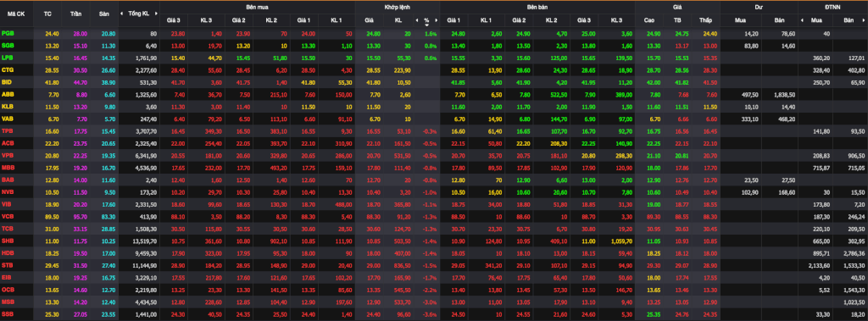Viewport: 868px width, 321px height.
Task: Click the Trần ceiling price header
Action: (x=75, y=14)
